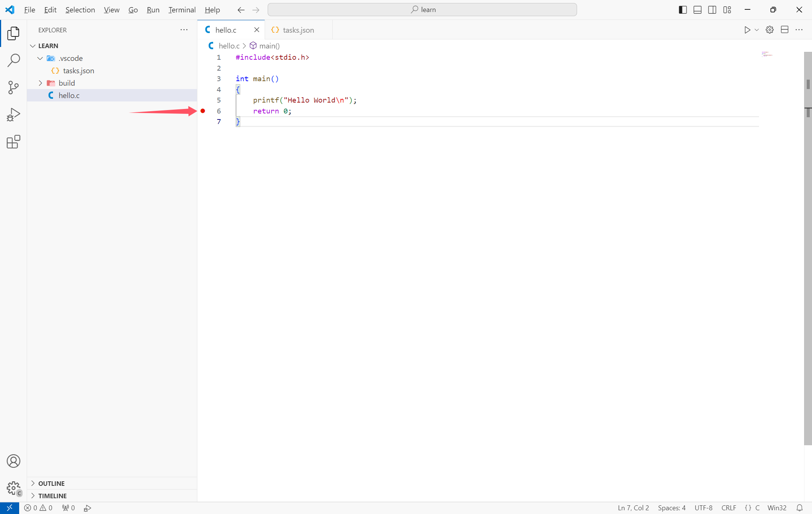Click the learn command center search box
812x514 pixels.
[x=422, y=10]
